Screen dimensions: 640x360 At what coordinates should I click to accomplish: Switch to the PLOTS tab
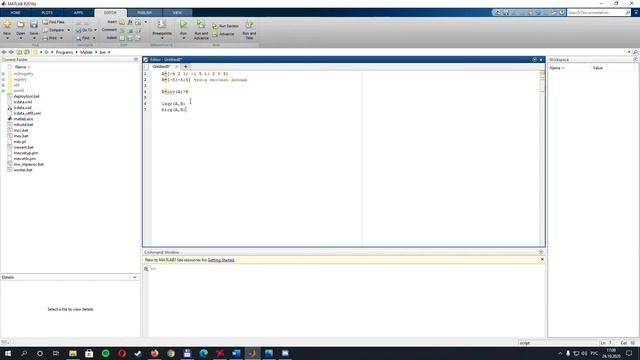pos(47,13)
